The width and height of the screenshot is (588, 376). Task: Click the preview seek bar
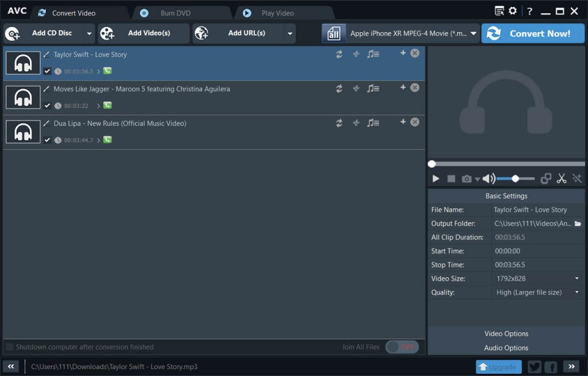[506, 164]
